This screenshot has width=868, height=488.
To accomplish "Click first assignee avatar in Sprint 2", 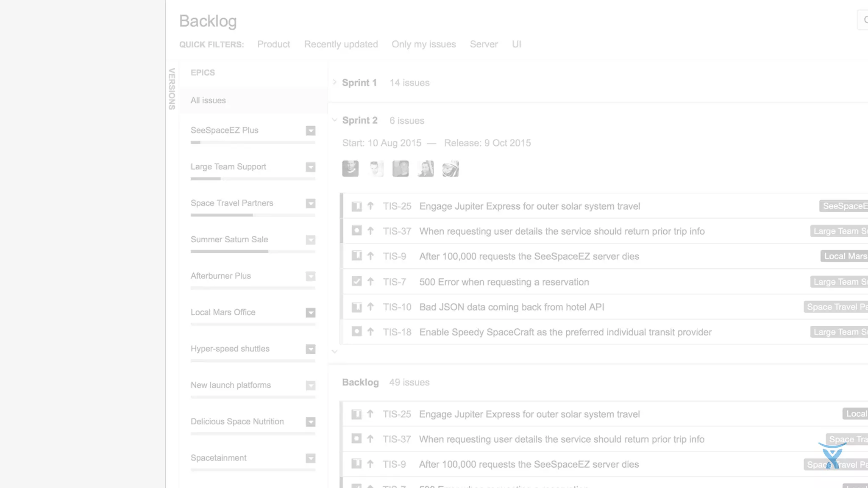I will pyautogui.click(x=350, y=169).
